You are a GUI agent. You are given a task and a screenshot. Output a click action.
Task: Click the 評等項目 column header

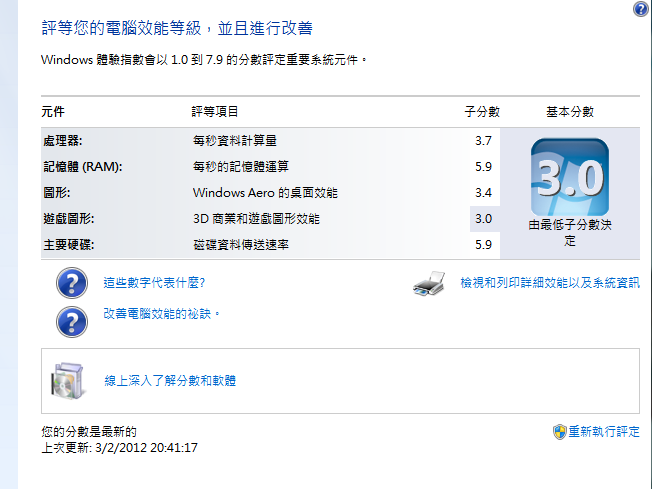[x=215, y=111]
